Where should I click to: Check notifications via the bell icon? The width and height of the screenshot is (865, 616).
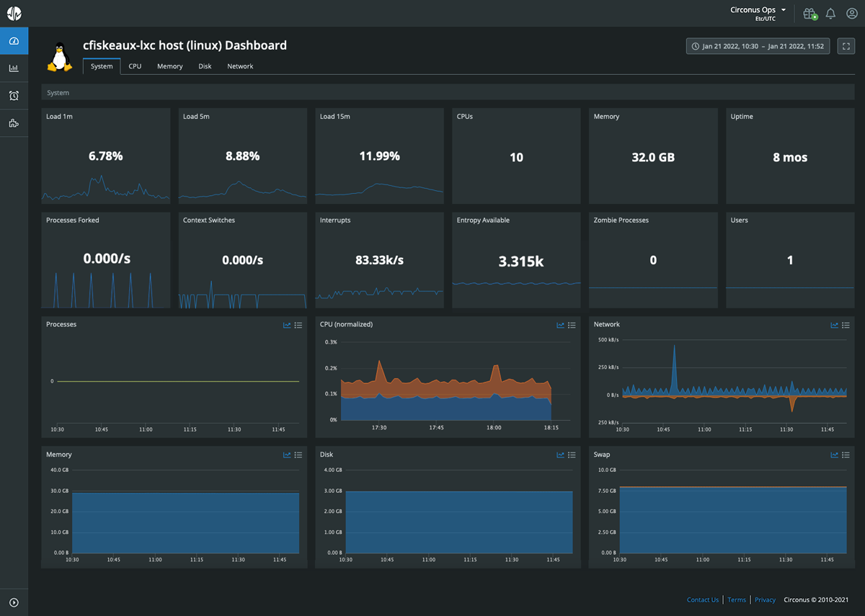coord(830,13)
